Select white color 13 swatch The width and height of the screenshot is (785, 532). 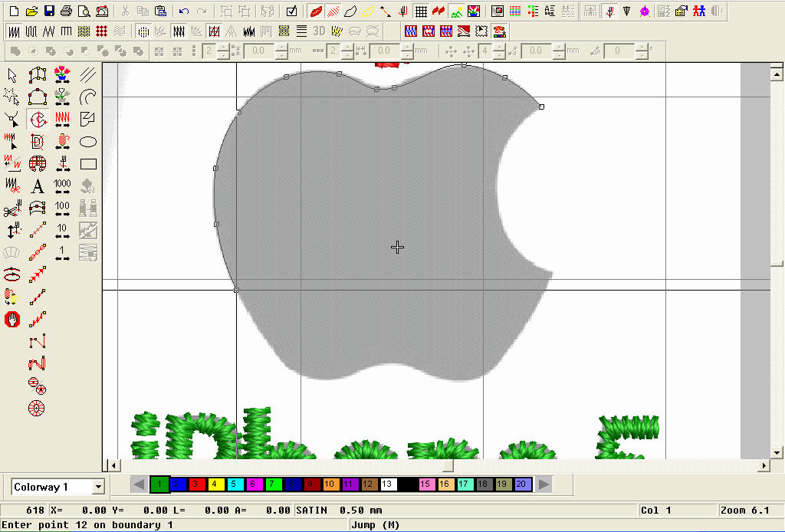[x=387, y=484]
